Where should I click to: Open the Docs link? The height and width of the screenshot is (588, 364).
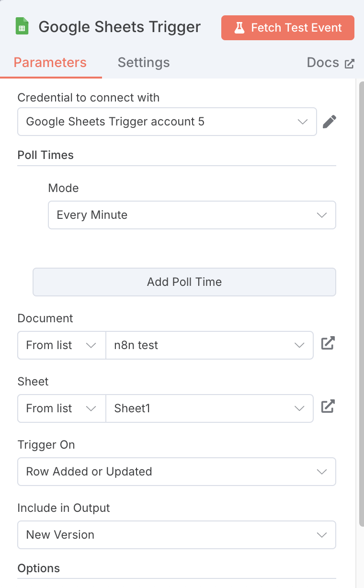pyautogui.click(x=323, y=63)
